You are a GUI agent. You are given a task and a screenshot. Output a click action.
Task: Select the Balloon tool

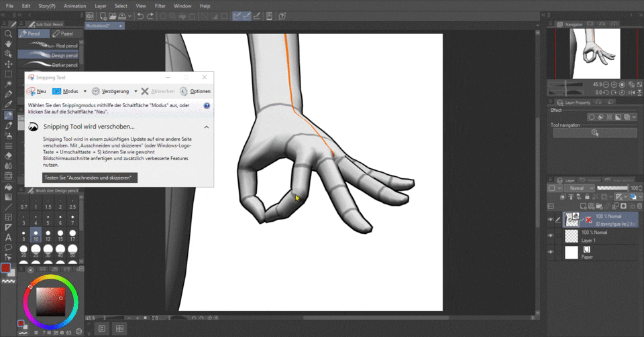tap(8, 247)
